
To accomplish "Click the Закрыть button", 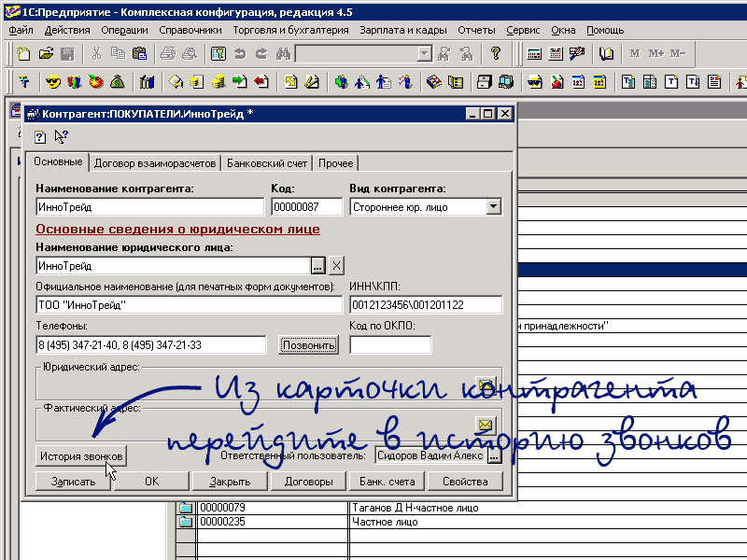I will tap(230, 482).
